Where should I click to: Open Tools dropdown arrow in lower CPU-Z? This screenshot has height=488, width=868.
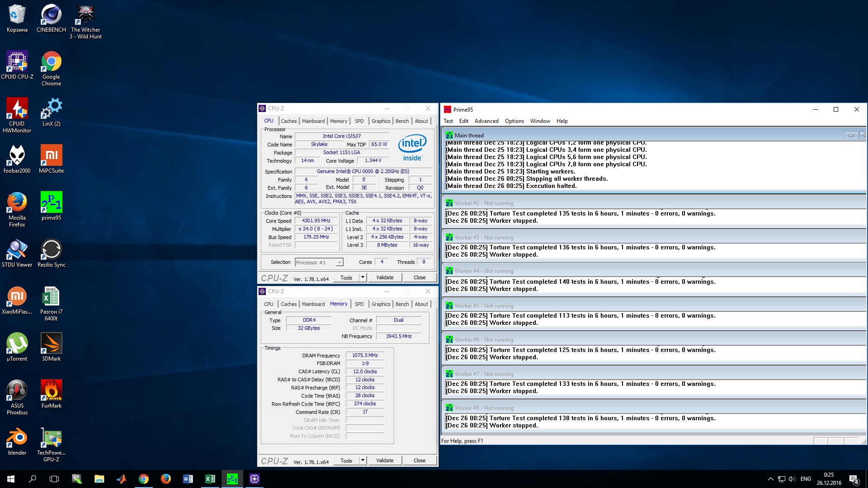[363, 460]
